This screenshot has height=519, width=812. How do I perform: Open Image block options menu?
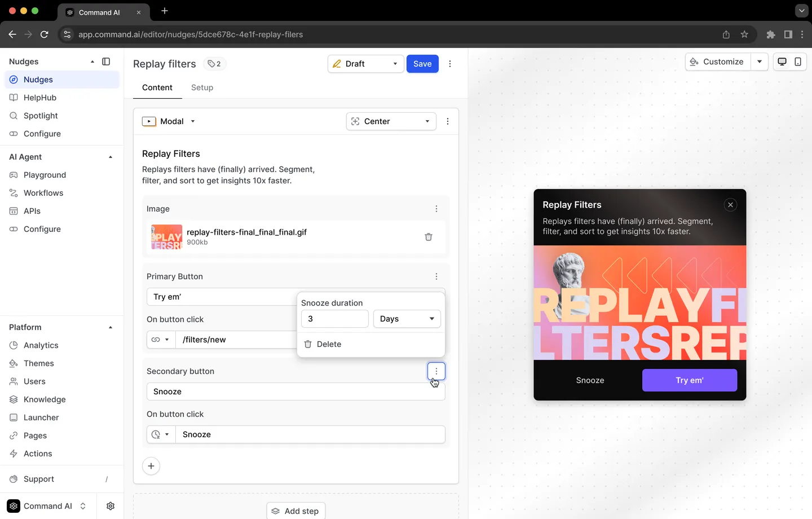point(436,209)
